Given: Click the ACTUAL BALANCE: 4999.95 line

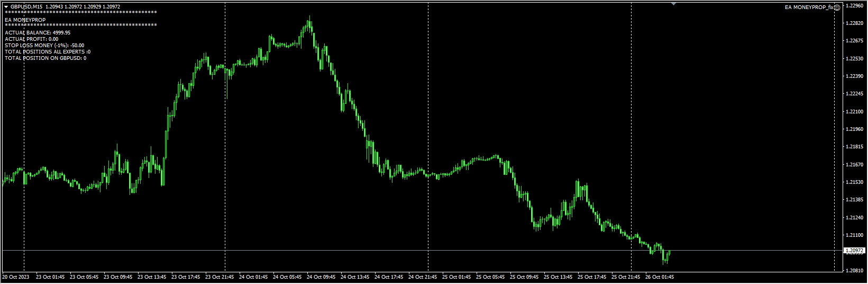Looking at the screenshot, I should pyautogui.click(x=38, y=33).
